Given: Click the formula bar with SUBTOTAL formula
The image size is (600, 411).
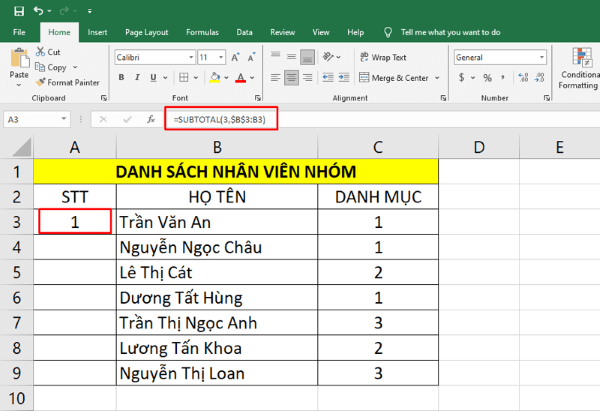Looking at the screenshot, I should 383,119.
